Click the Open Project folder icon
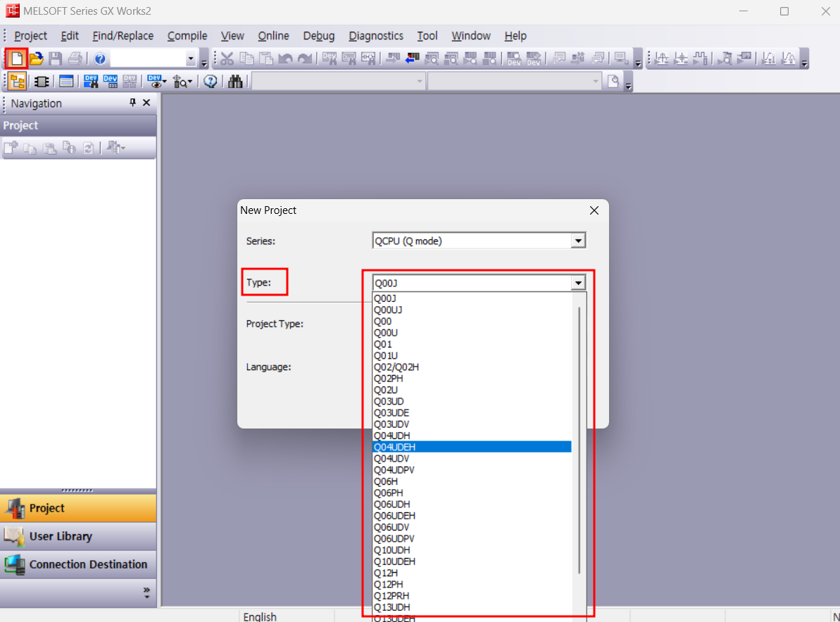Image resolution: width=840 pixels, height=622 pixels. click(x=36, y=58)
